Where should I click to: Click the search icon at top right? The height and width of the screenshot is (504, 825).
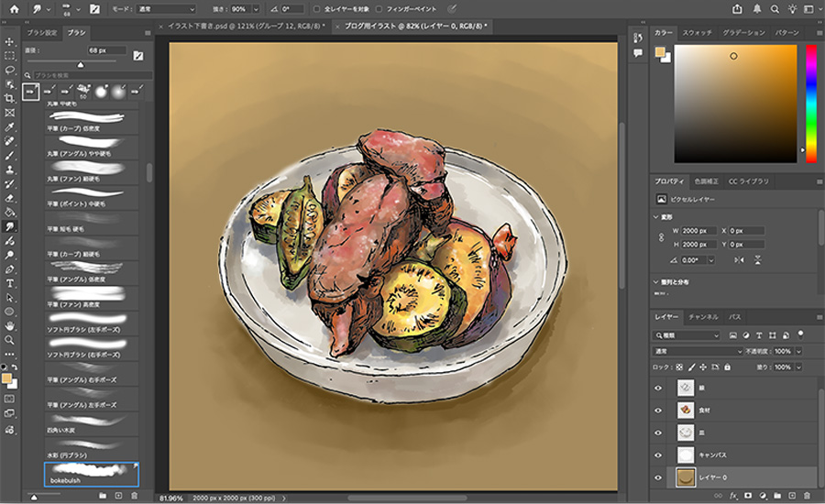(x=775, y=8)
